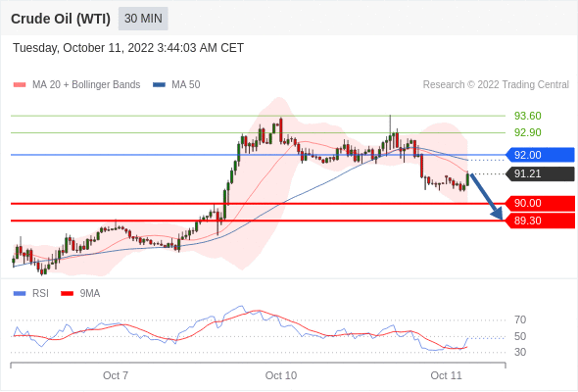This screenshot has width=578, height=392.
Task: Select the 9MA legend label
Action: (x=90, y=294)
